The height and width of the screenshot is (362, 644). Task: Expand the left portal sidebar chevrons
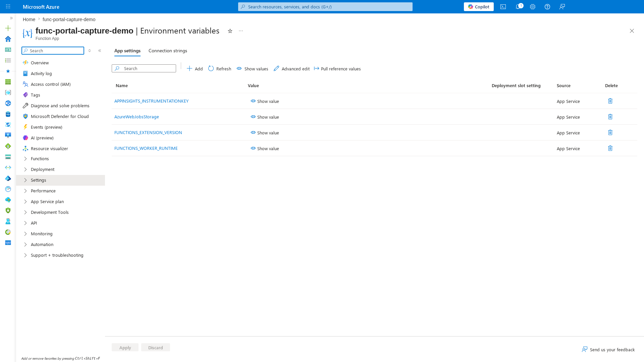[x=11, y=18]
